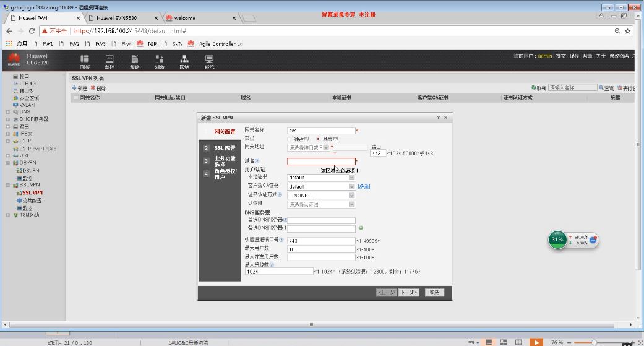The width and height of the screenshot is (644, 346).
Task: Click the 下一步 next button
Action: pos(408,292)
